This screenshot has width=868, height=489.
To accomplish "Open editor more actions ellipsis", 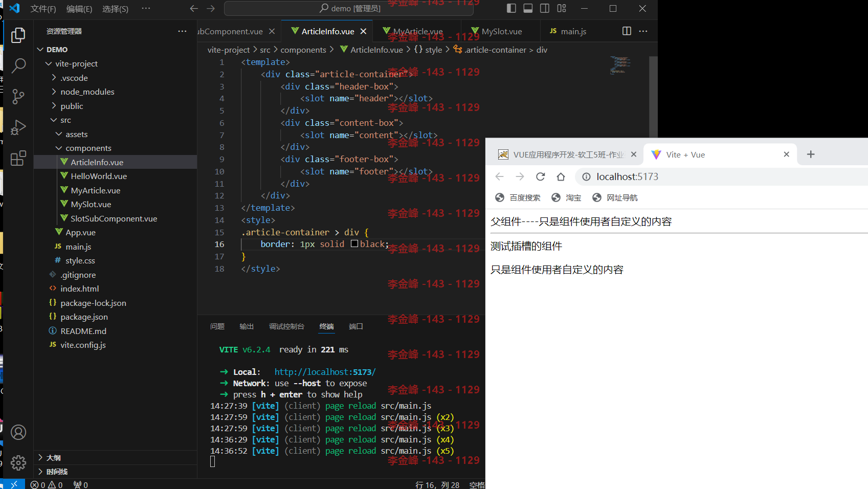I will tap(643, 31).
